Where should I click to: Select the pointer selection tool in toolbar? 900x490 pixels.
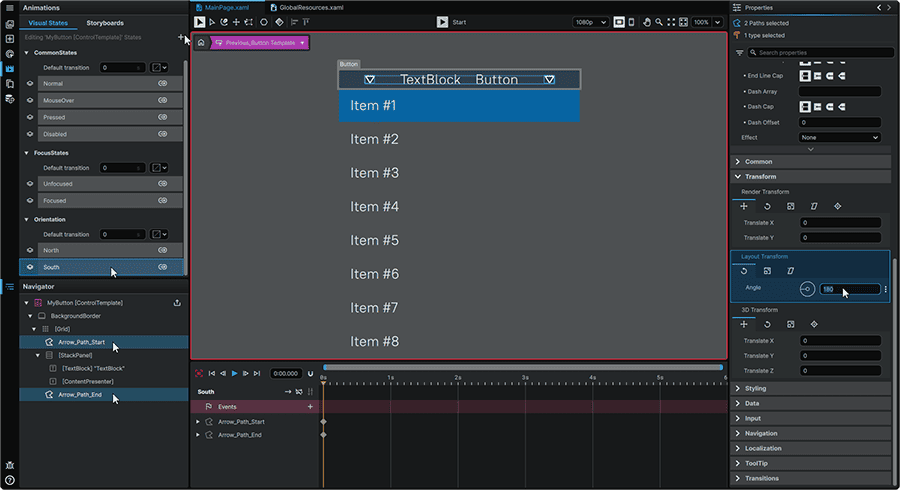coord(199,22)
